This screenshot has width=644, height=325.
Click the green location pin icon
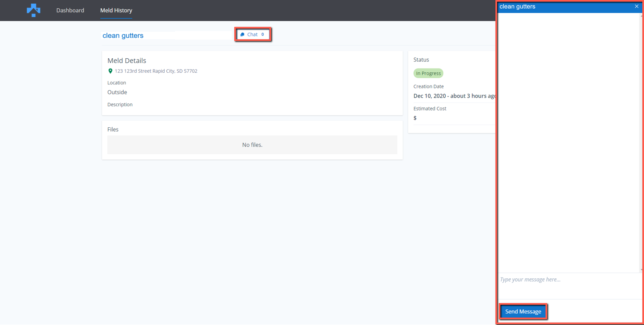tap(110, 71)
